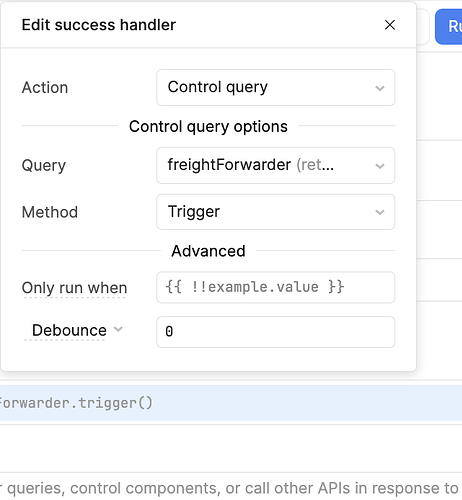Click the chevron arrow in the Method field

(x=380, y=212)
